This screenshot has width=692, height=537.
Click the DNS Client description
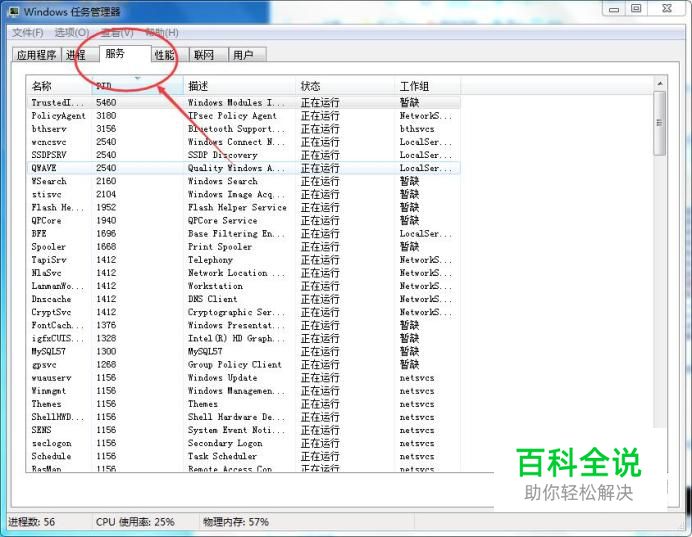point(212,299)
